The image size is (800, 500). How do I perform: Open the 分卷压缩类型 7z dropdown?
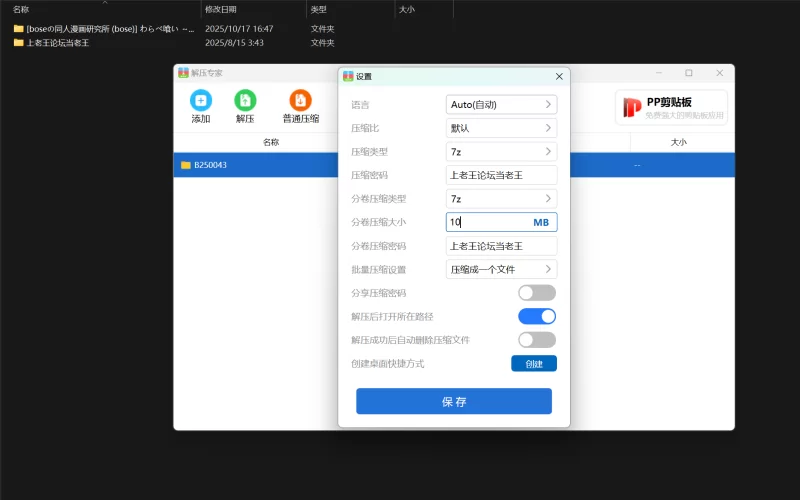tap(501, 199)
